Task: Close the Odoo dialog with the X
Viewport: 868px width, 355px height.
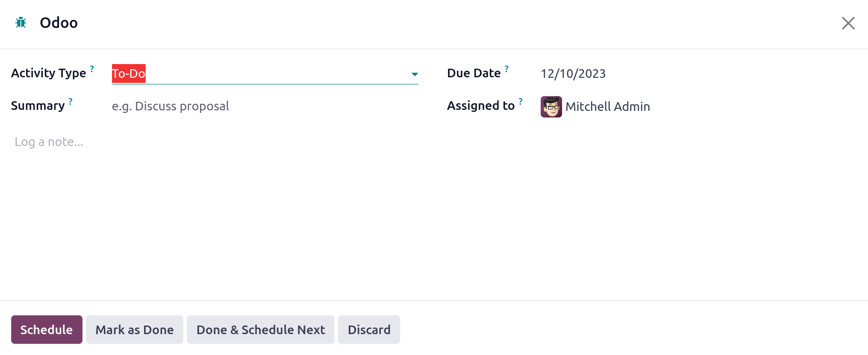Action: pos(848,23)
